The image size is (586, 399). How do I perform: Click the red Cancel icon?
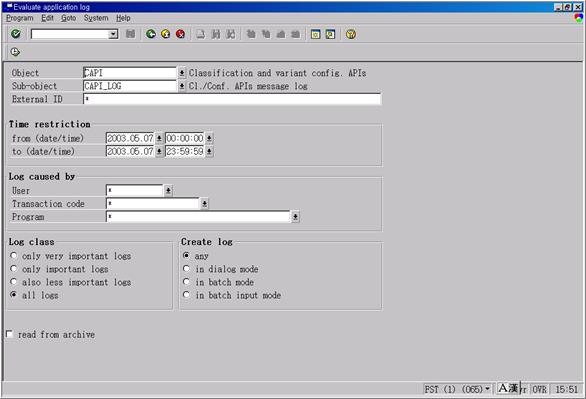tap(181, 34)
